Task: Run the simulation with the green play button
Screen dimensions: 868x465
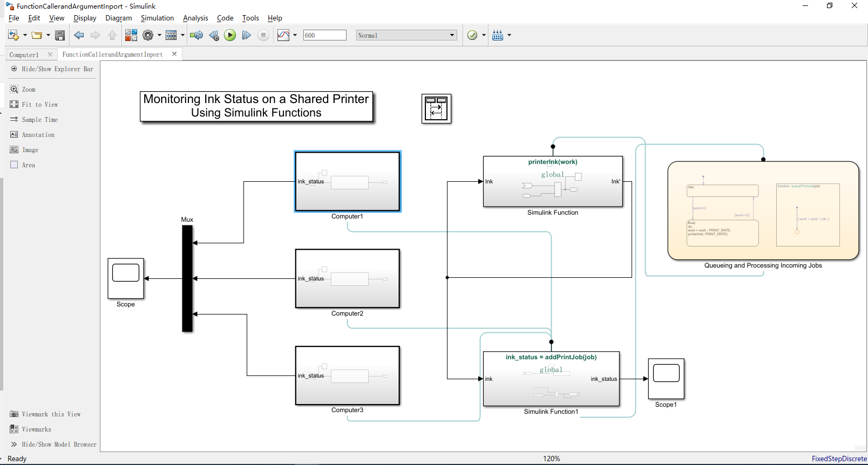Action: click(x=230, y=36)
